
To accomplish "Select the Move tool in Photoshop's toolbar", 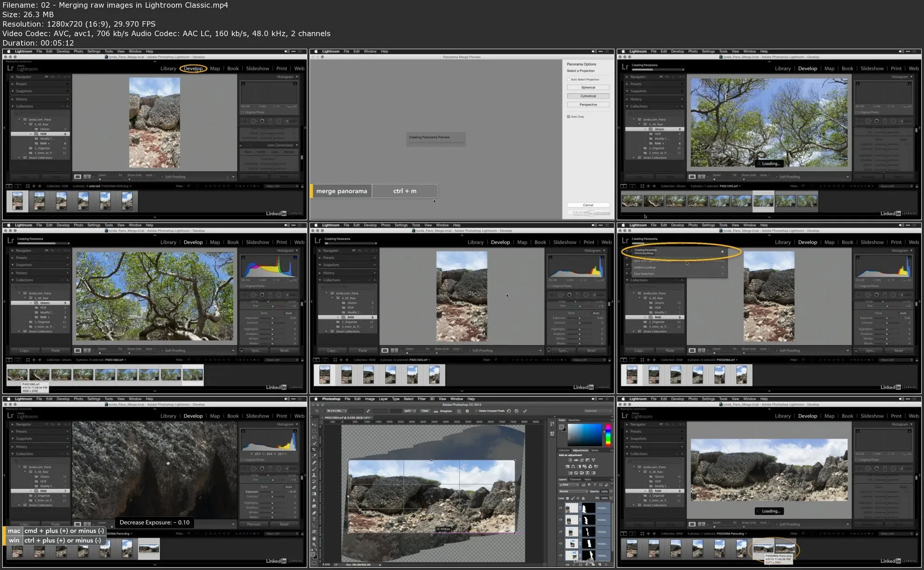I will click(314, 425).
